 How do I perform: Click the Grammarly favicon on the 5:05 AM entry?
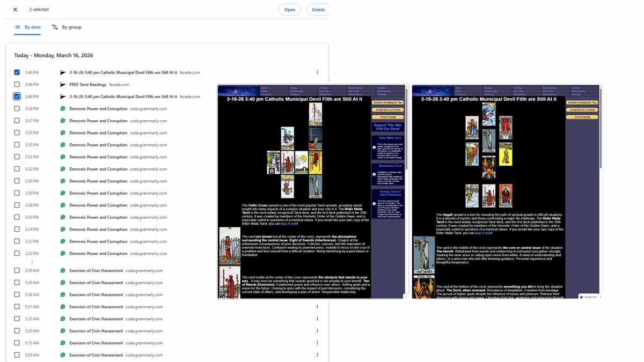point(63,355)
